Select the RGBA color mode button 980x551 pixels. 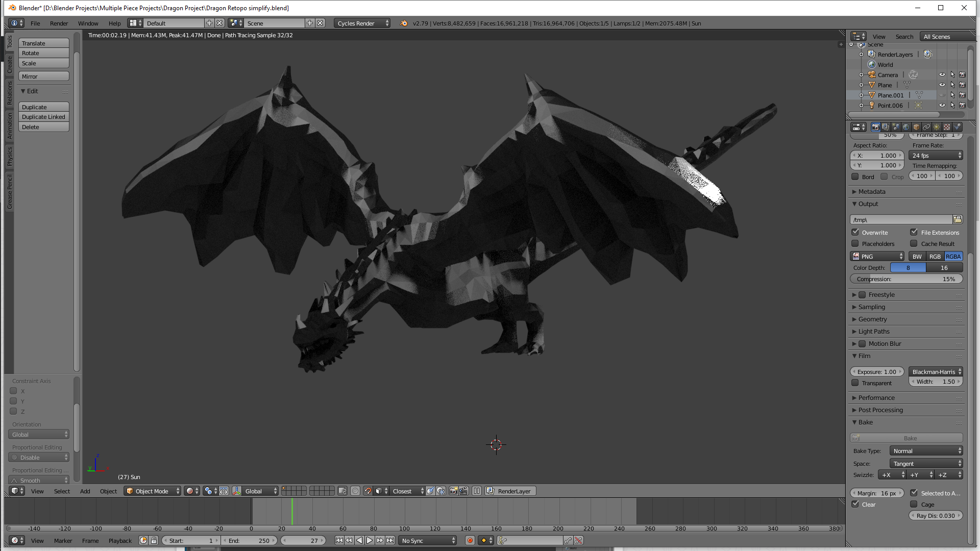coord(953,256)
